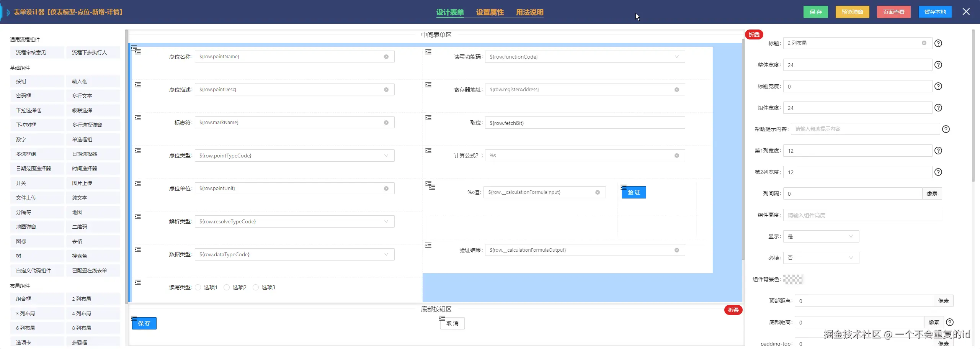Open the 读写功能码 dropdown

point(585,57)
